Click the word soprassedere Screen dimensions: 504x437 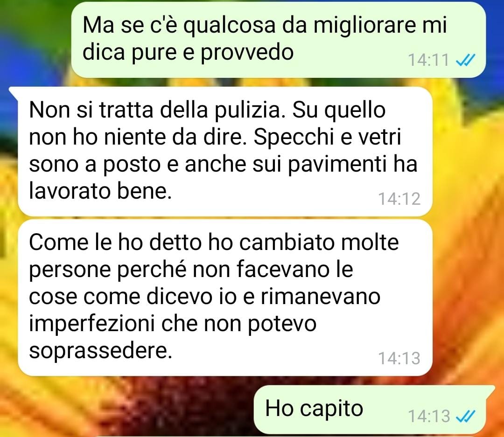pos(101,351)
